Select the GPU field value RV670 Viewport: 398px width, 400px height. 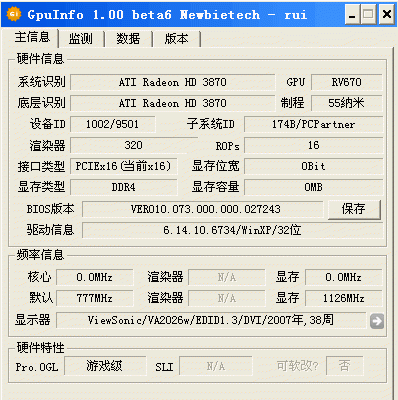click(347, 82)
